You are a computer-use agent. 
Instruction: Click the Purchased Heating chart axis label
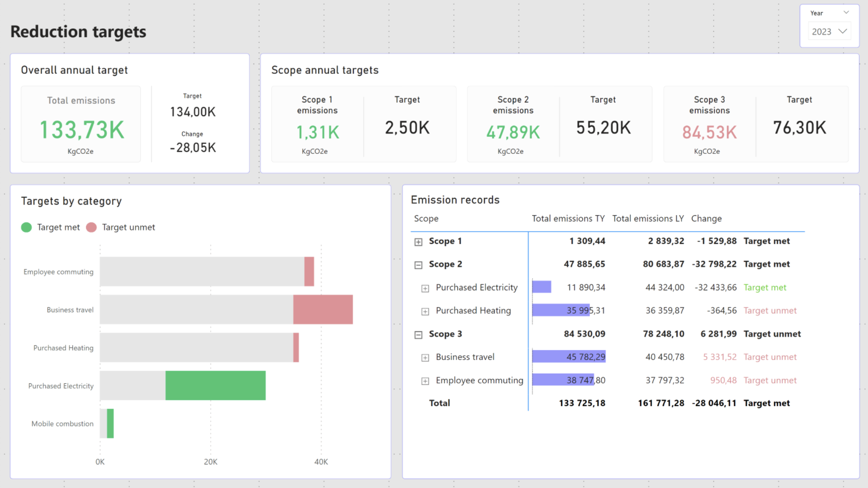point(63,348)
